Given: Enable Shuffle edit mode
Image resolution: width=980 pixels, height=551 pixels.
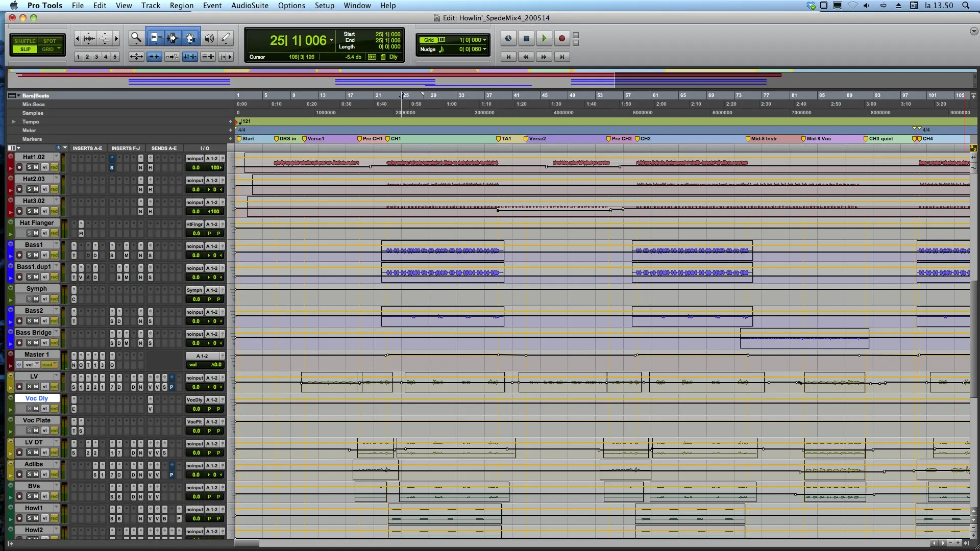Looking at the screenshot, I should [x=24, y=41].
